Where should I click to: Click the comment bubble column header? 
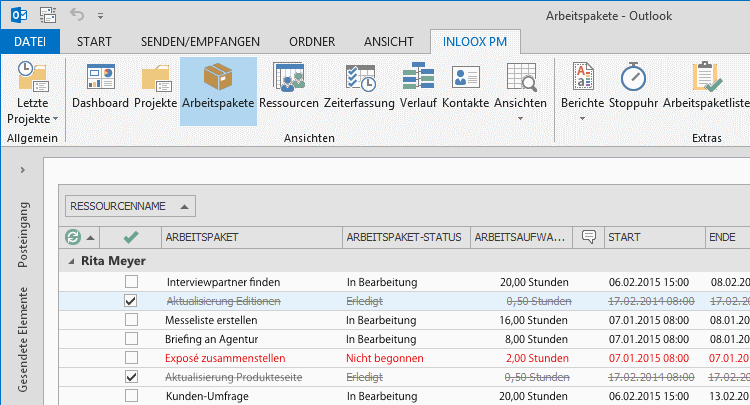(x=589, y=236)
